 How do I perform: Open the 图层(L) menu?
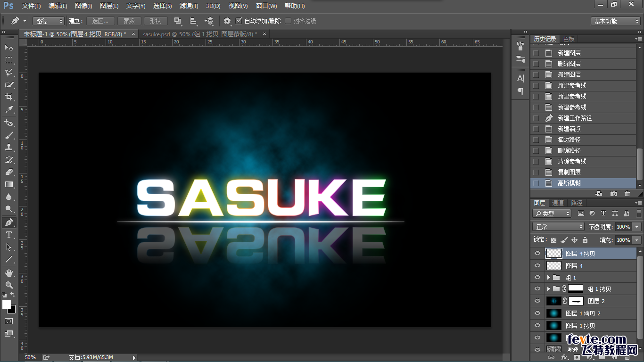coord(109,6)
